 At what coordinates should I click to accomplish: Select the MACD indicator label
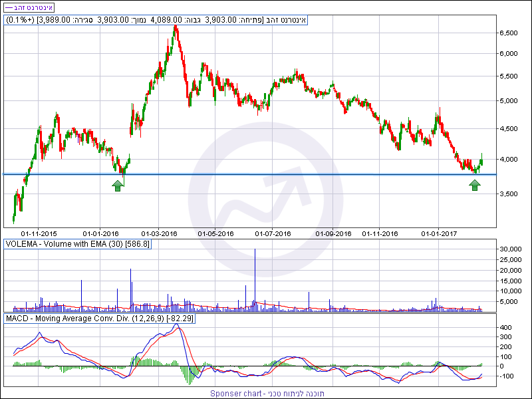click(x=94, y=319)
